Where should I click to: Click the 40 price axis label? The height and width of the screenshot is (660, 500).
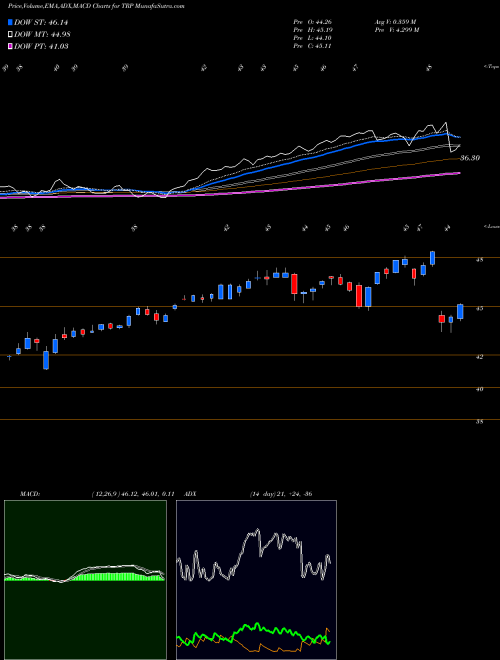pyautogui.click(x=479, y=389)
